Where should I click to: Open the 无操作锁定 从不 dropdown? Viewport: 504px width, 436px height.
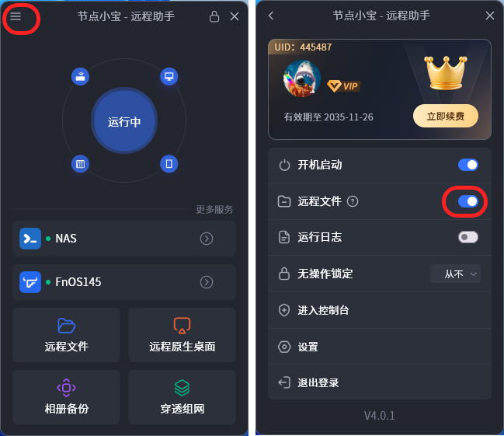point(455,274)
